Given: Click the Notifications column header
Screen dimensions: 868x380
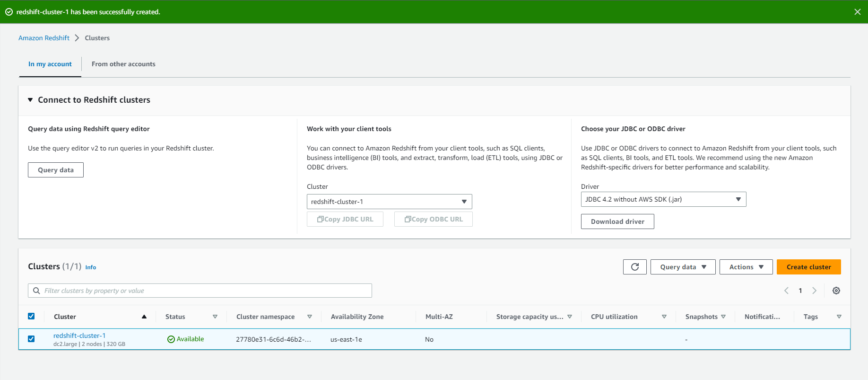Looking at the screenshot, I should tap(762, 317).
